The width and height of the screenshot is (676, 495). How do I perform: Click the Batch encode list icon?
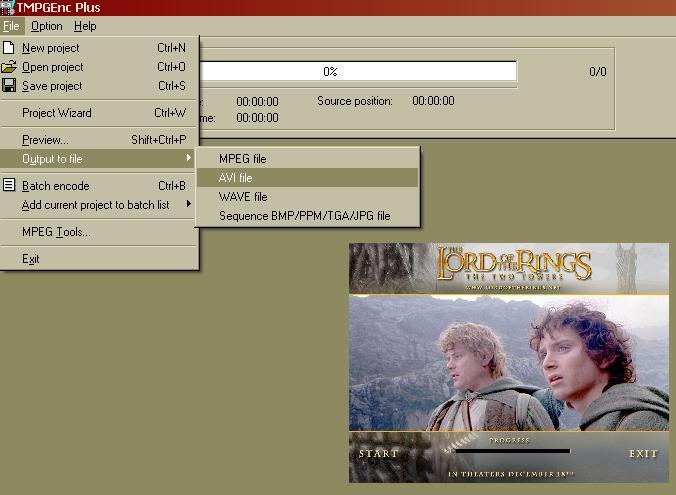tap(9, 185)
